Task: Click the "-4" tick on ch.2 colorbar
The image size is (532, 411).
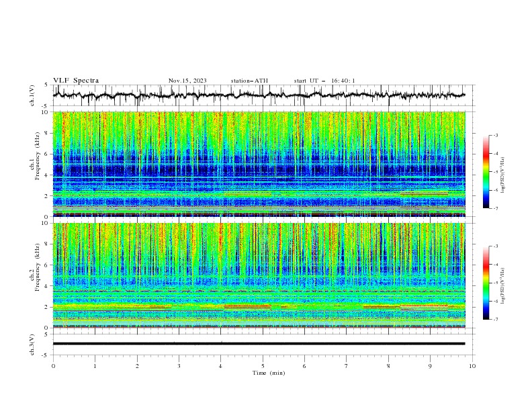Action: 495,265
